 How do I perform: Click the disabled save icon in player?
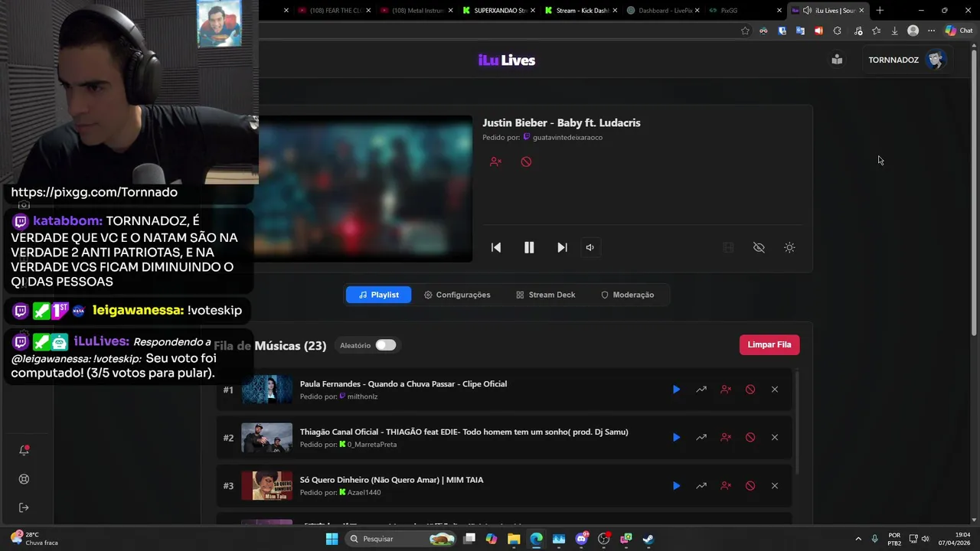(x=728, y=247)
